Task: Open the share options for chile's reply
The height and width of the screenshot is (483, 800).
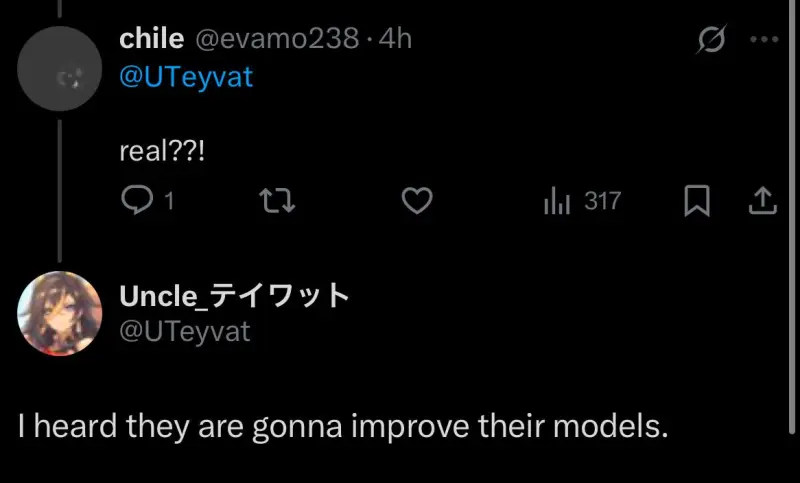Action: 762,202
